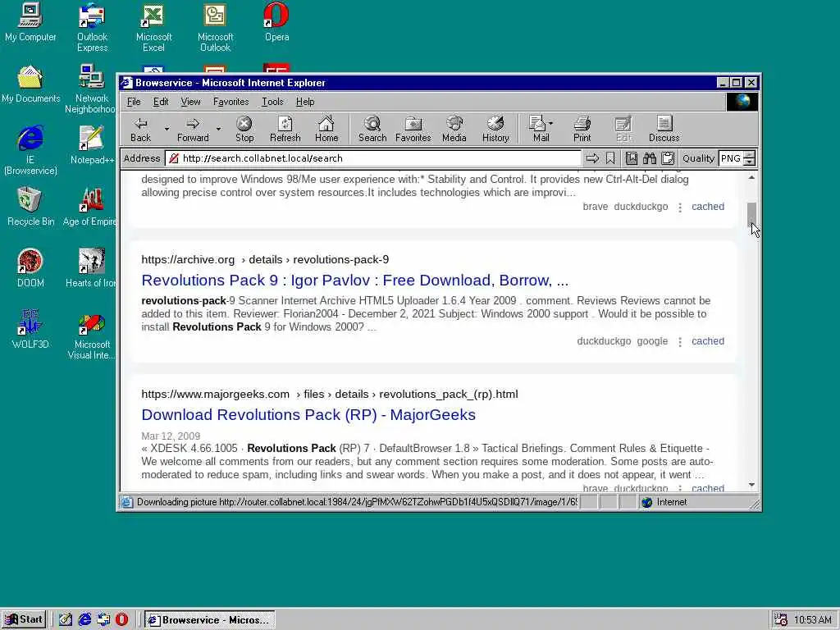Click the book icon left of binoculars

point(632,158)
